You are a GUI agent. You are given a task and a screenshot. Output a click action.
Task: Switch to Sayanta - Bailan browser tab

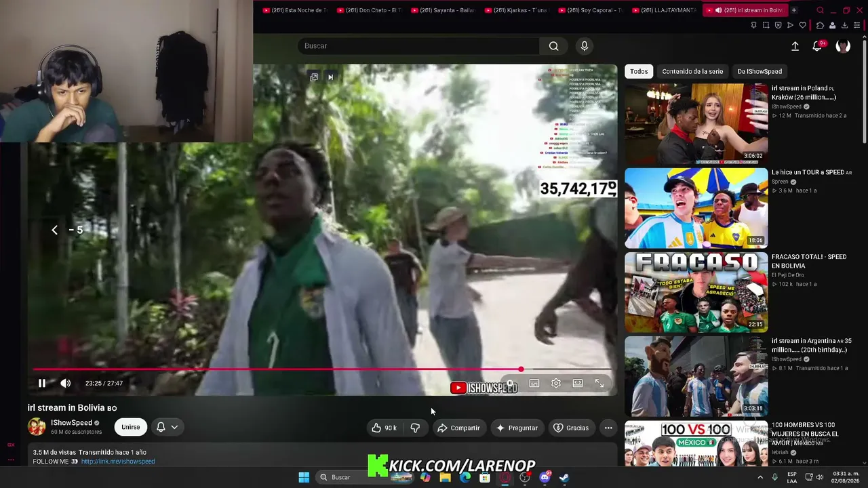click(x=442, y=10)
